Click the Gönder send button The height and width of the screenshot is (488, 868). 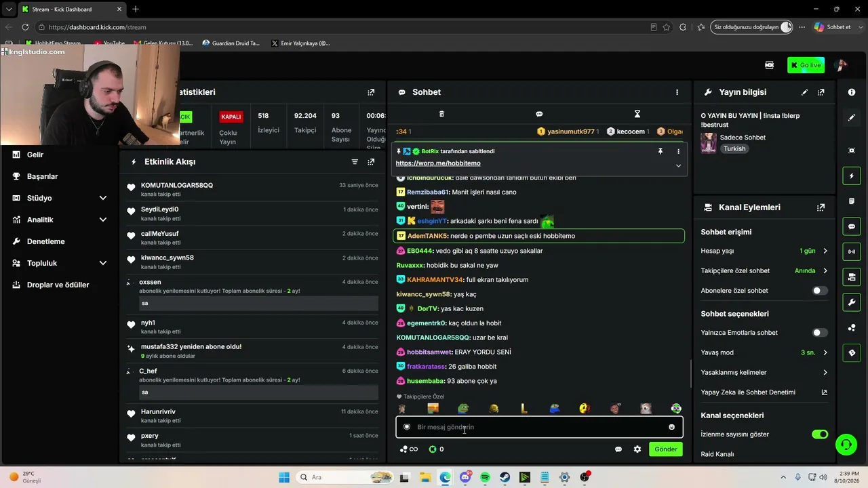665,449
